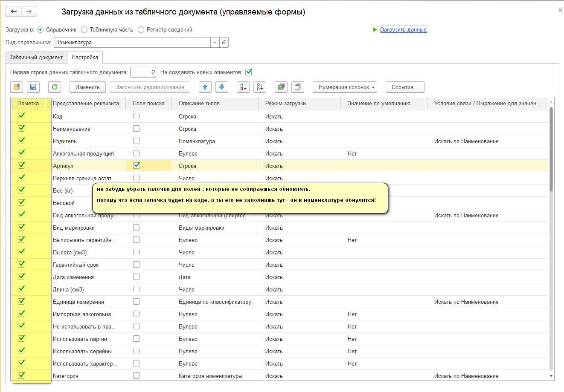The width and height of the screenshot is (564, 392).
Task: Toggle 'Не создавать новых элементов' checkbox
Action: pos(249,72)
